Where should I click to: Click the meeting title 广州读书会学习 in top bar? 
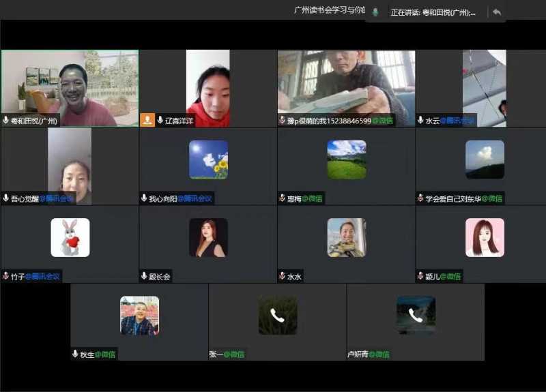click(329, 10)
